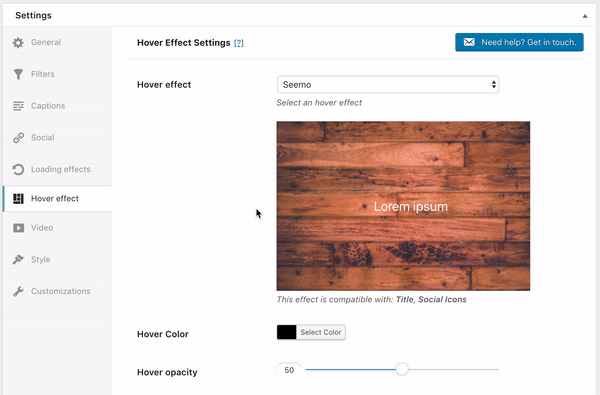Click the Video play icon

pos(18,228)
